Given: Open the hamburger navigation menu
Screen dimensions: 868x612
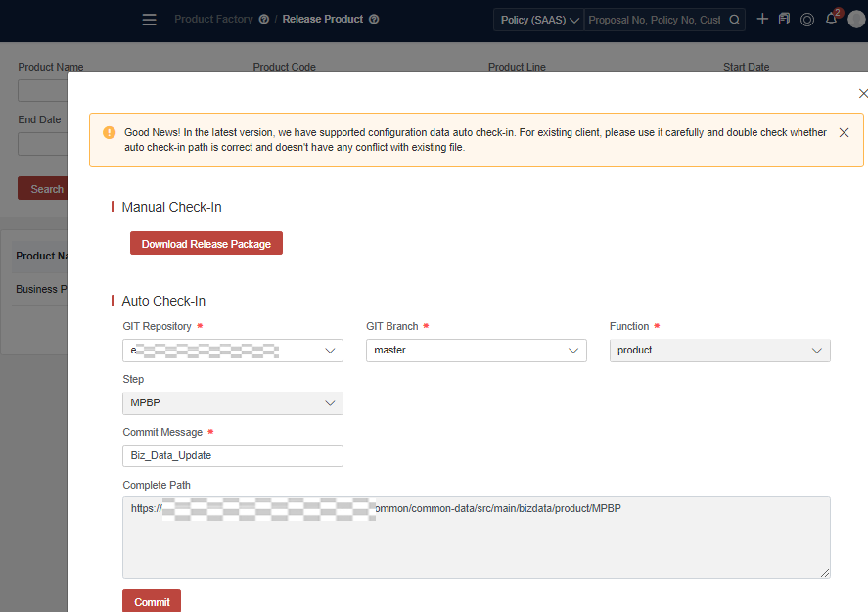Looking at the screenshot, I should coord(149,19).
